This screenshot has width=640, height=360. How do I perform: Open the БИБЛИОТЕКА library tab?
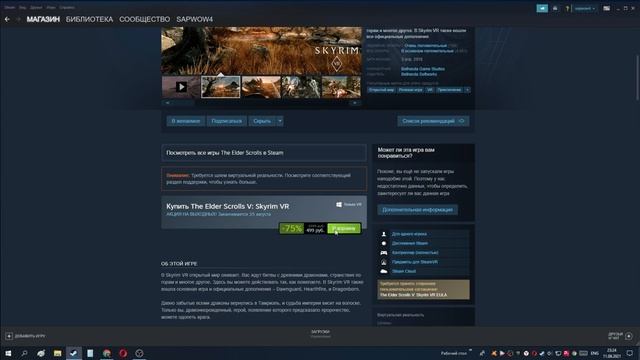pos(89,19)
